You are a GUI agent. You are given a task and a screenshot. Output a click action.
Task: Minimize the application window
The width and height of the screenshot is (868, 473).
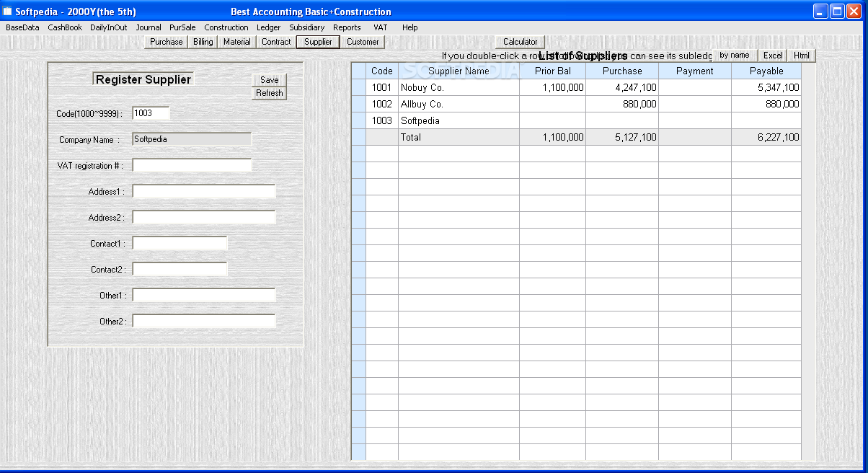click(x=820, y=11)
